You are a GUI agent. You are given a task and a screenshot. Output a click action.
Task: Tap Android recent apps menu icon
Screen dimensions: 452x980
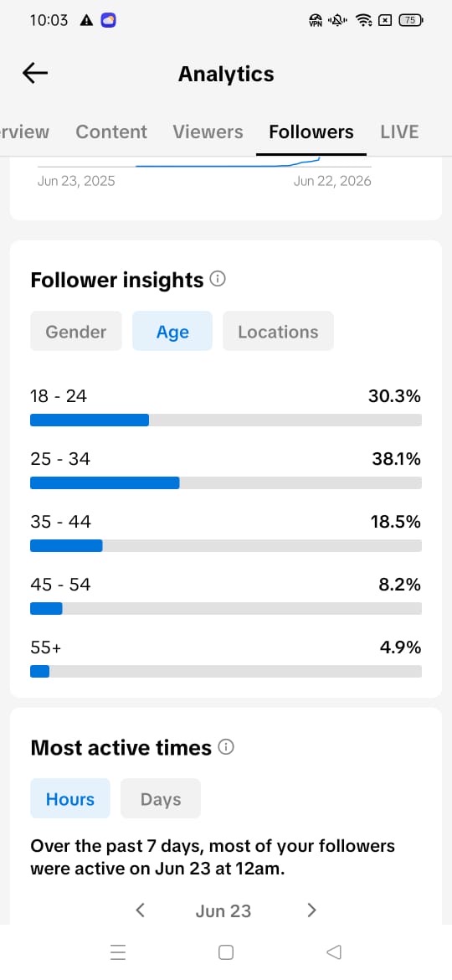click(118, 952)
